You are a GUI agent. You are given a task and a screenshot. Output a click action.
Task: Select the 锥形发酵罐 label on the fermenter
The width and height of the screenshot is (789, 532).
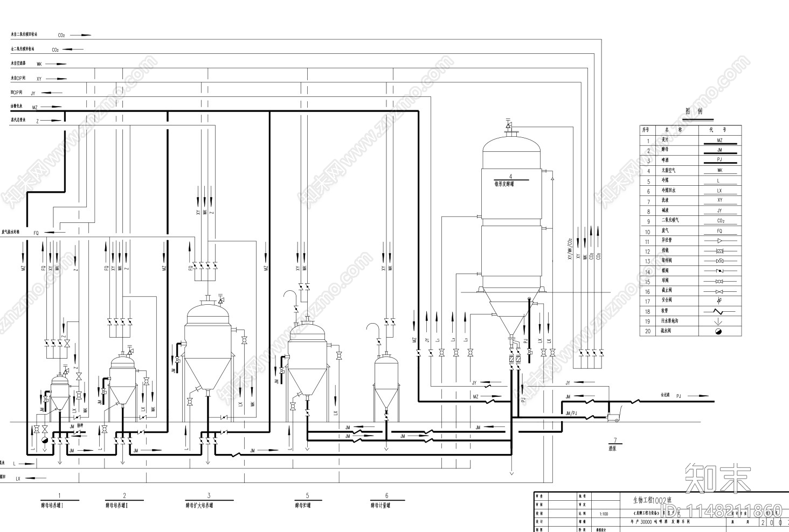pyautogui.click(x=504, y=184)
